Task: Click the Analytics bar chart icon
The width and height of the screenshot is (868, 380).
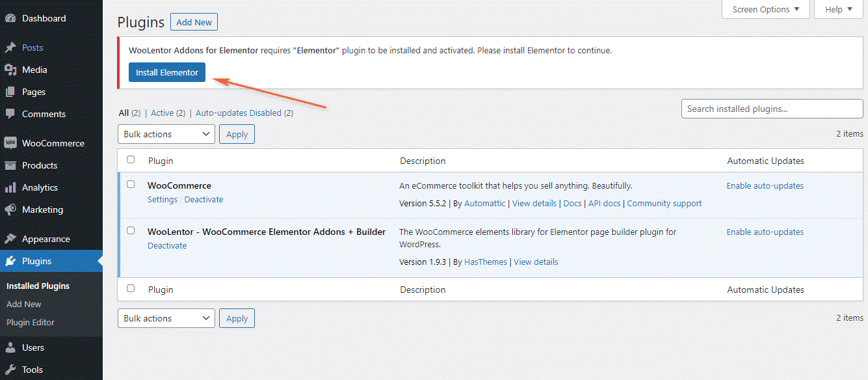Action: [10, 187]
